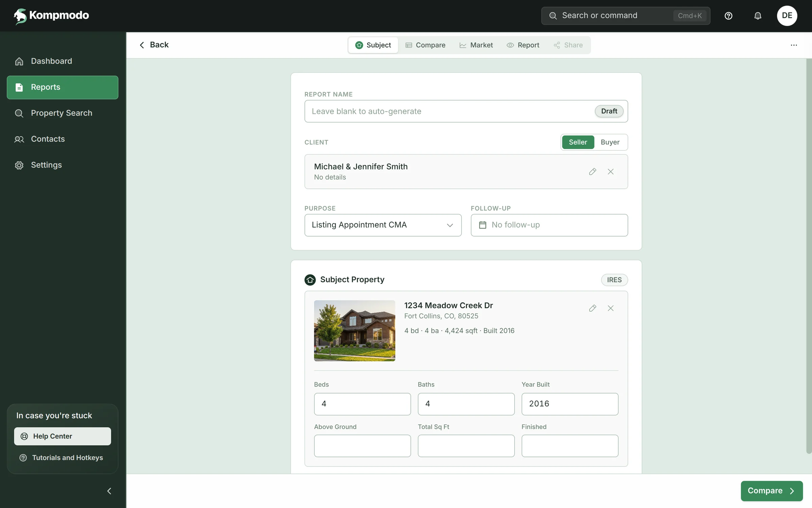Open Tutorials and Hotkeys
The width and height of the screenshot is (812, 508).
tap(63, 458)
